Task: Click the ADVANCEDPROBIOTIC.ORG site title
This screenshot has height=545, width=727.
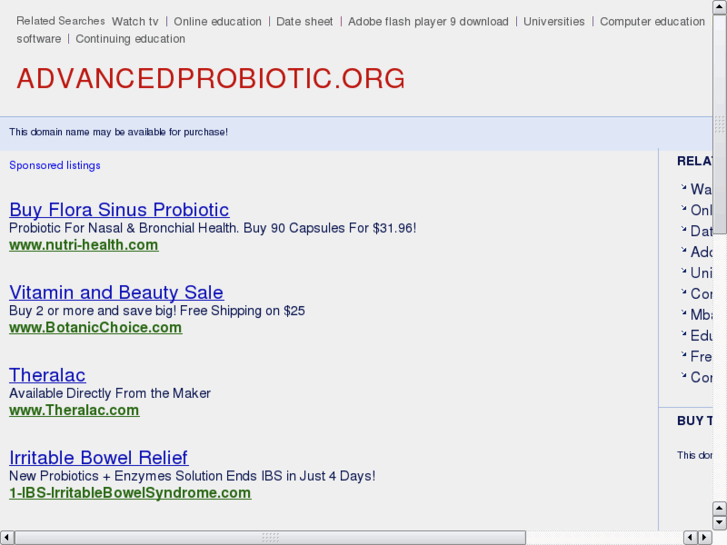Action: click(211, 78)
